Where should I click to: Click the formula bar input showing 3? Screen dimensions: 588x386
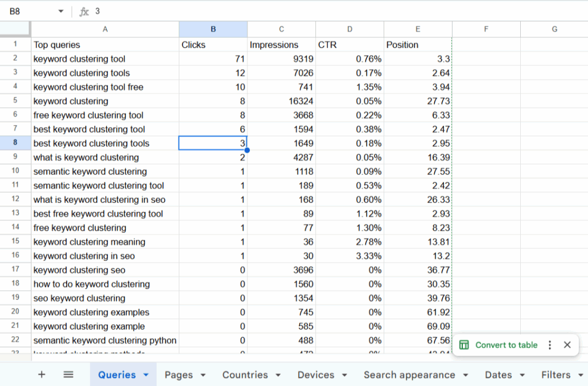click(287, 11)
